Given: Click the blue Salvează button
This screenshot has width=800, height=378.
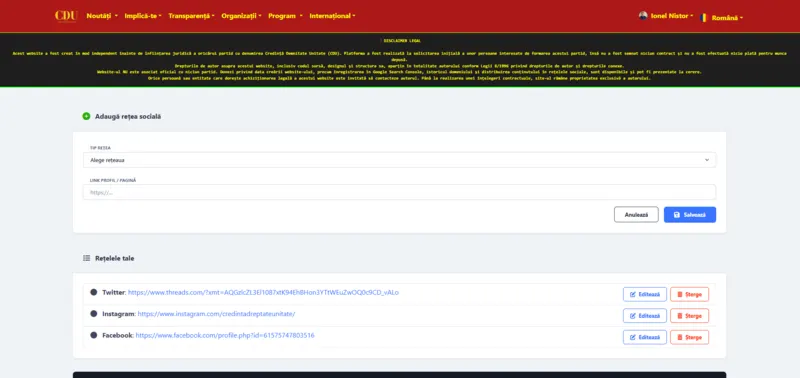Looking at the screenshot, I should 690,215.
